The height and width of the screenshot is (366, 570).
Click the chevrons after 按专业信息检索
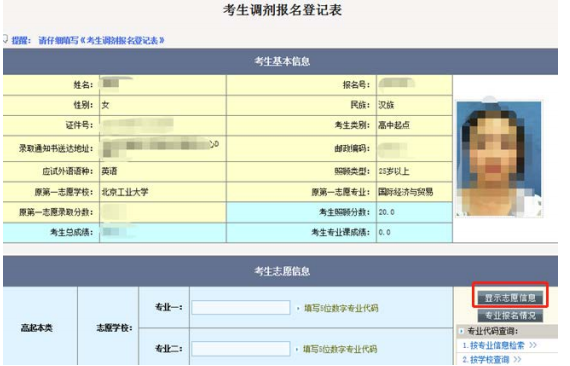[533, 345]
